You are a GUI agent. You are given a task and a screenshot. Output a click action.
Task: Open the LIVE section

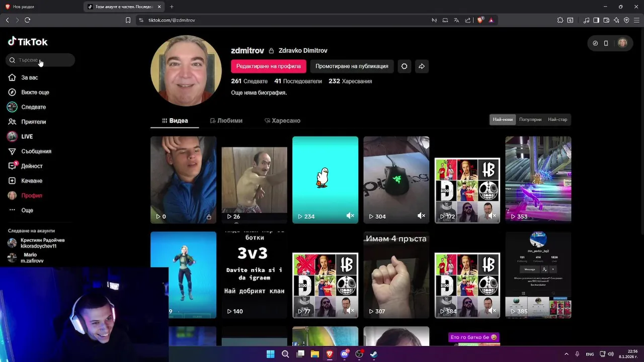pyautogui.click(x=20, y=136)
